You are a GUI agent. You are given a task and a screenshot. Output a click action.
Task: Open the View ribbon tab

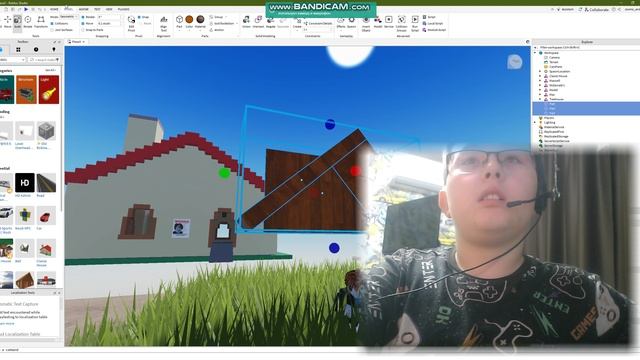tap(109, 9)
